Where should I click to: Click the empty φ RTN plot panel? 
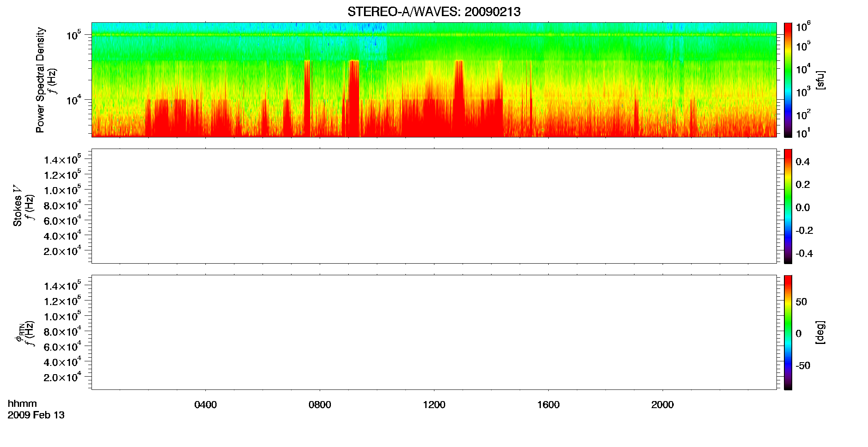coord(434,332)
